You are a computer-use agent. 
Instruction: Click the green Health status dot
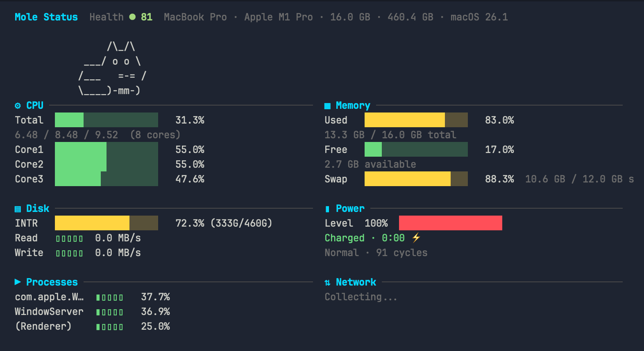(x=132, y=17)
